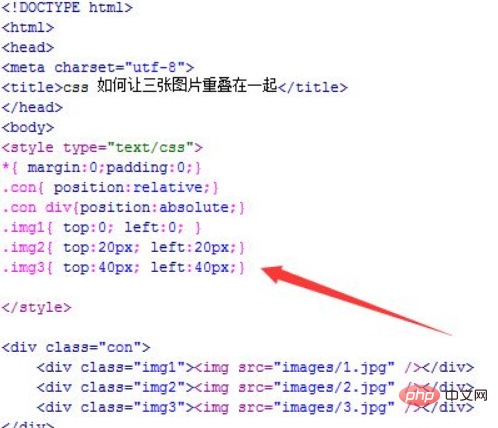Click the .con div position:absolute rule

[x=124, y=207]
